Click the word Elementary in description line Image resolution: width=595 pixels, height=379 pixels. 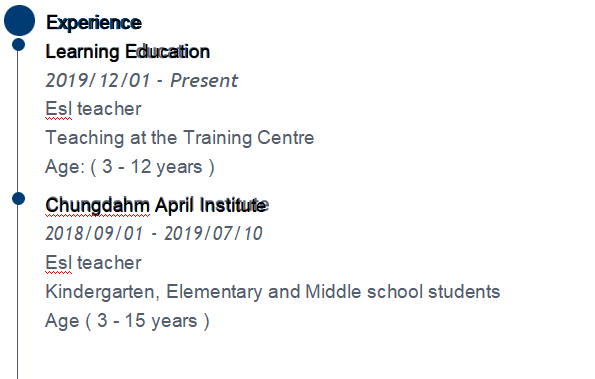(214, 292)
